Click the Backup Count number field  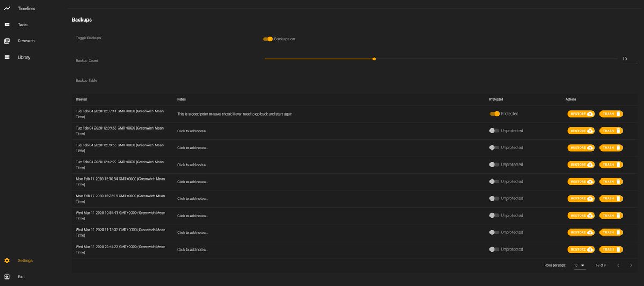[x=630, y=59]
